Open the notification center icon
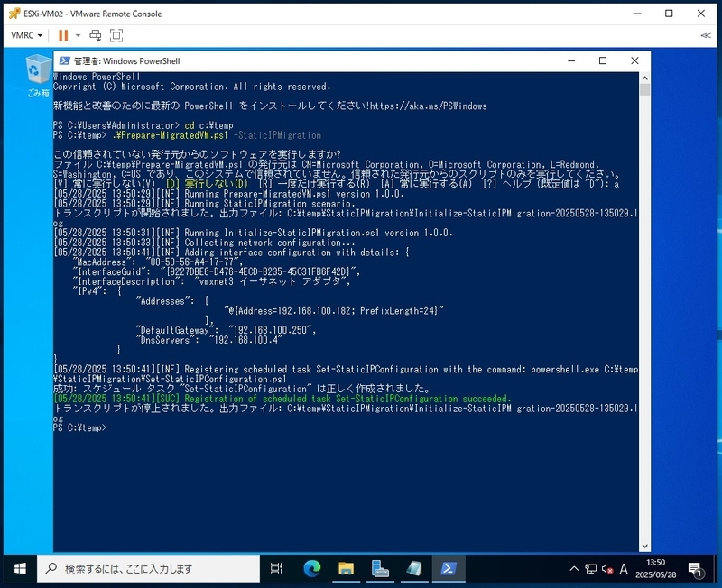Viewport: 722px width, 588px height. [x=695, y=570]
